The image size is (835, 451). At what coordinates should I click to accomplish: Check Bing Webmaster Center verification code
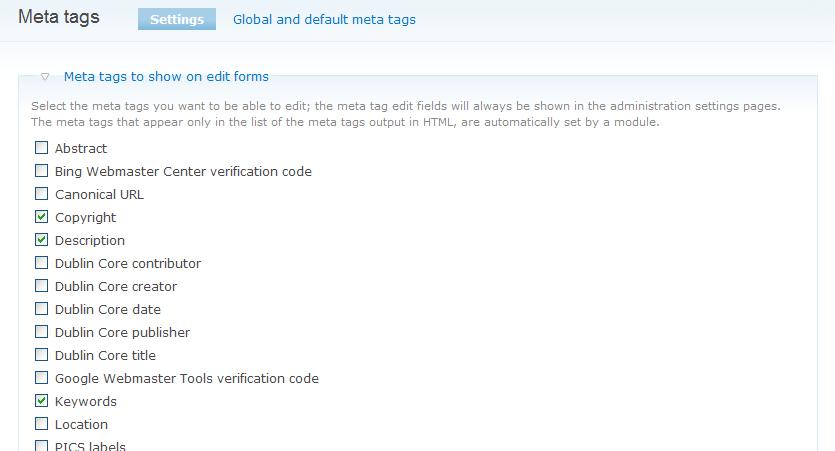[x=42, y=171]
